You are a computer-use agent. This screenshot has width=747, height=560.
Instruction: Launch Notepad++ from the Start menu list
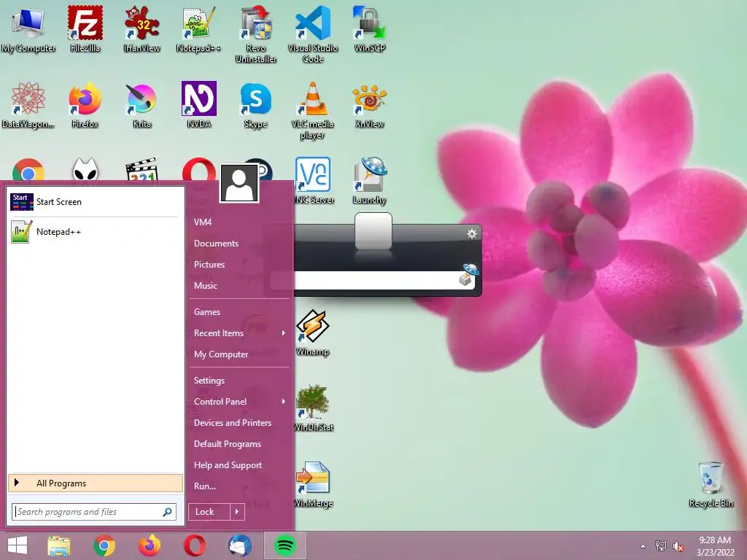96,232
